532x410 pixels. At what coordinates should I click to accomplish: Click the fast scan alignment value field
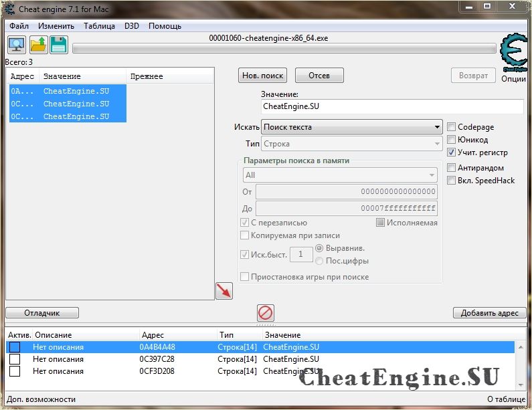point(301,254)
